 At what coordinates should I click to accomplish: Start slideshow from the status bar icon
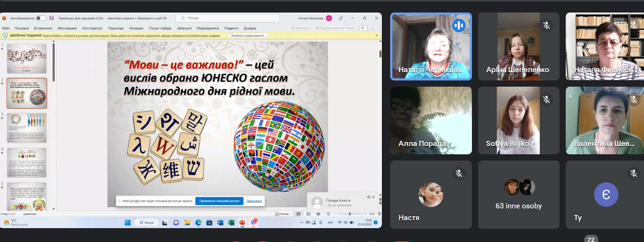[328, 214]
